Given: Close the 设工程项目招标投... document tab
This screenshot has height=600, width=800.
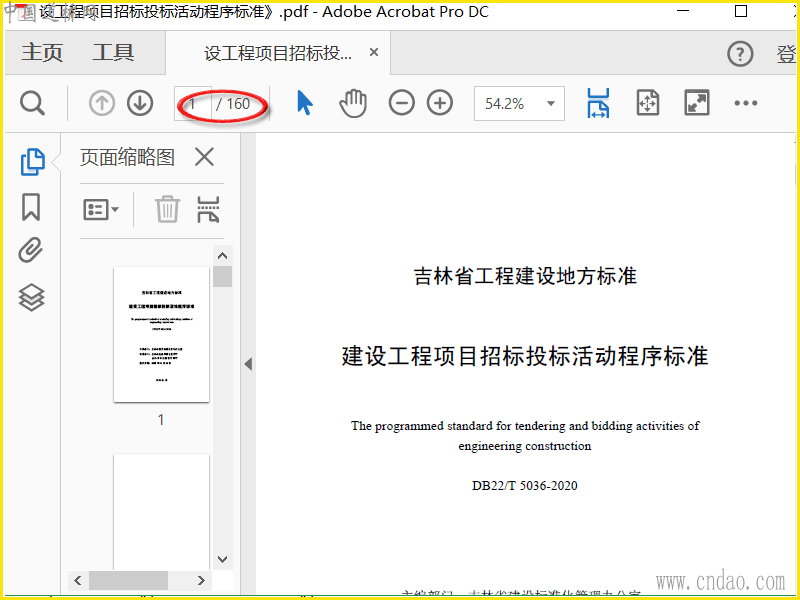Looking at the screenshot, I should pos(374,52).
